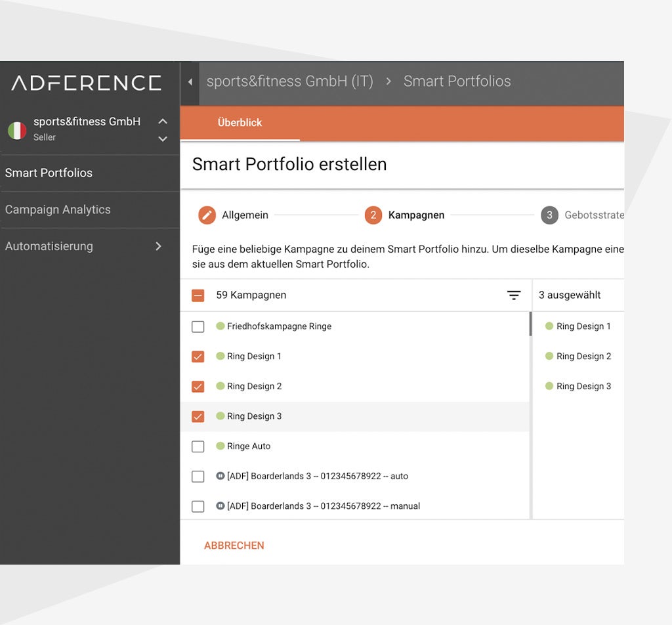Collapse sidebar with the left arrow icon
672x625 pixels.
pos(190,82)
